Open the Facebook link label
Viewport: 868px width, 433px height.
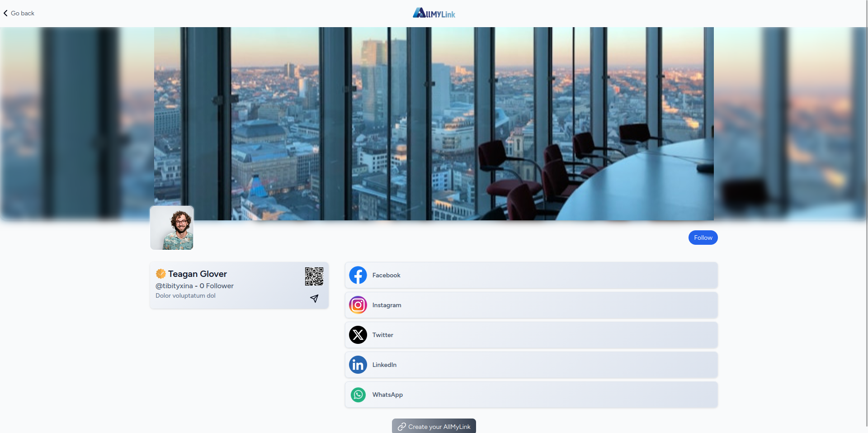pos(386,275)
